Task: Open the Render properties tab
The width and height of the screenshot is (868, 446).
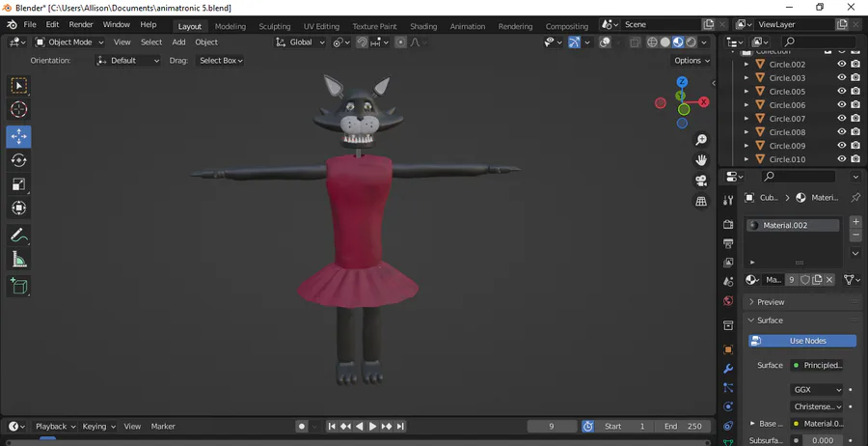Action: [x=728, y=224]
